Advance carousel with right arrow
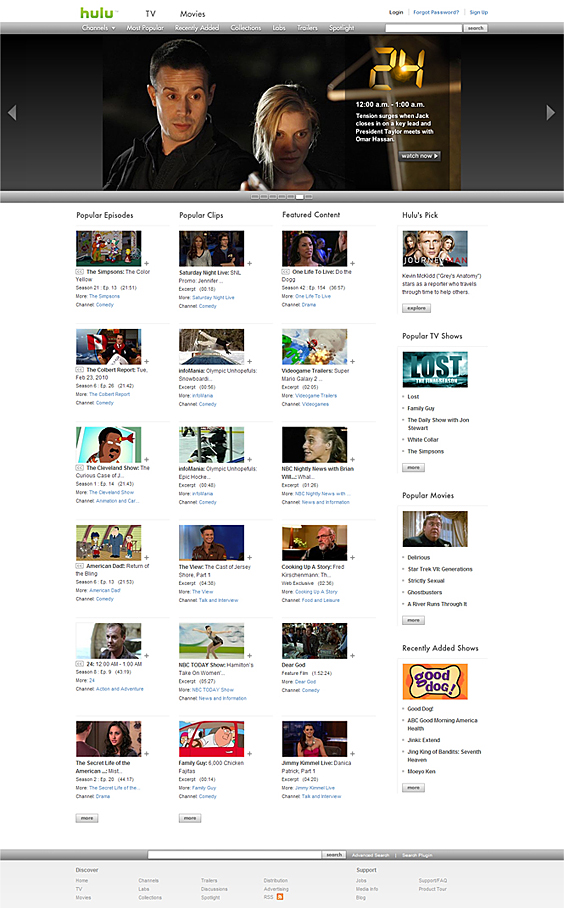The image size is (564, 908). click(x=550, y=112)
